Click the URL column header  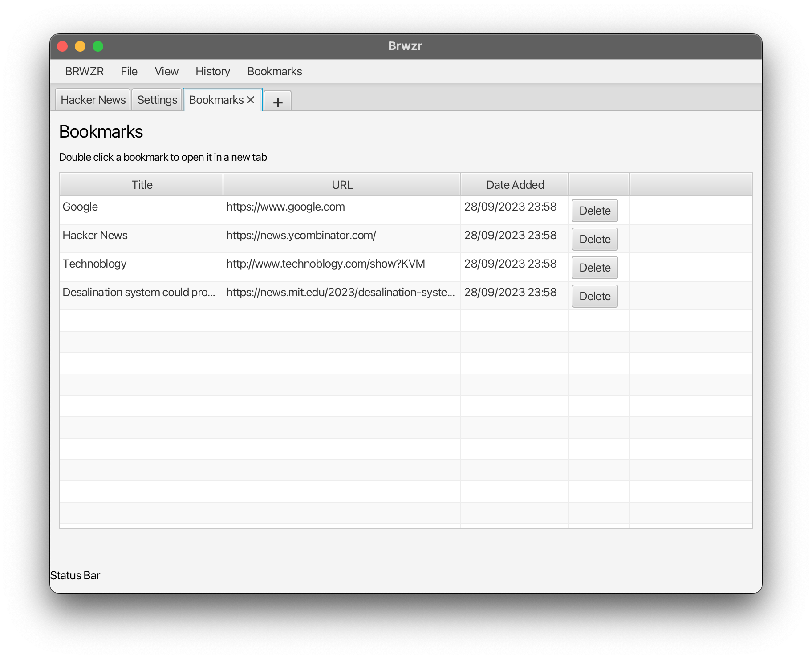click(341, 184)
